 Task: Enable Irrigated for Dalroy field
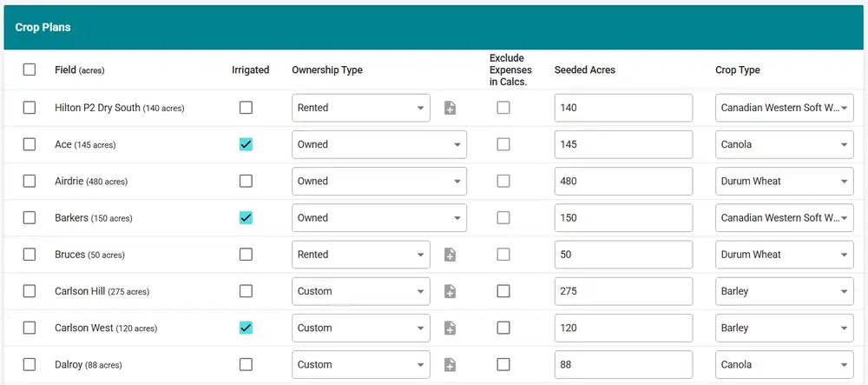tap(246, 364)
